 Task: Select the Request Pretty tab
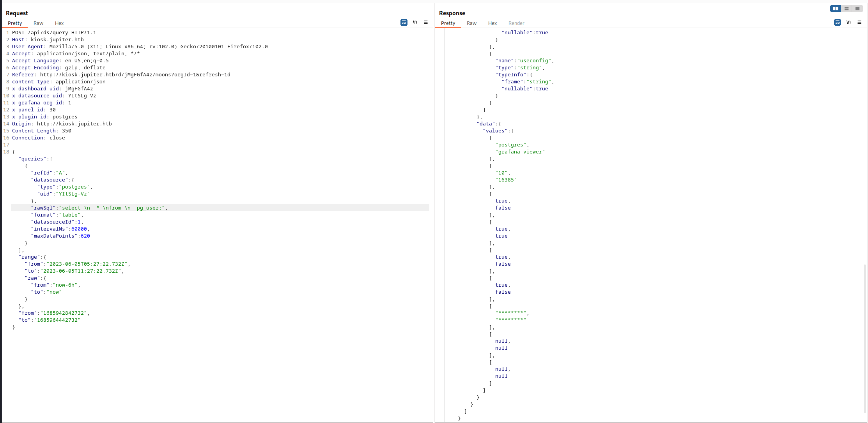click(x=15, y=23)
